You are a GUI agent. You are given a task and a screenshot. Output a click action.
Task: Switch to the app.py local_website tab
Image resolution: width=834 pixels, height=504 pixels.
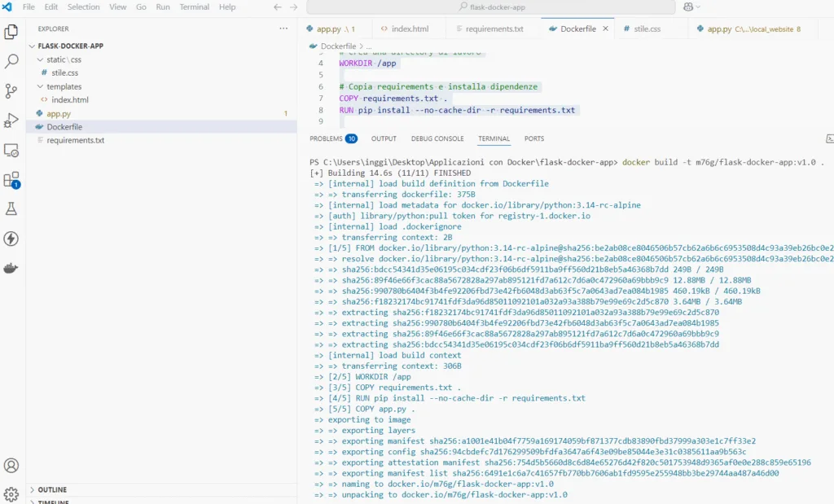tap(753, 28)
